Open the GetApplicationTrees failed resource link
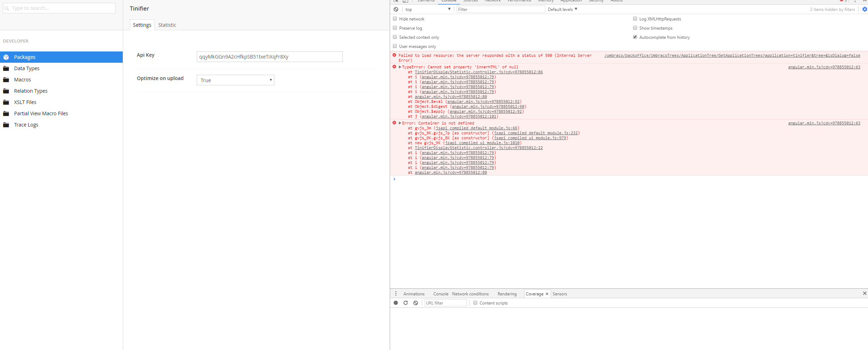 coord(732,56)
